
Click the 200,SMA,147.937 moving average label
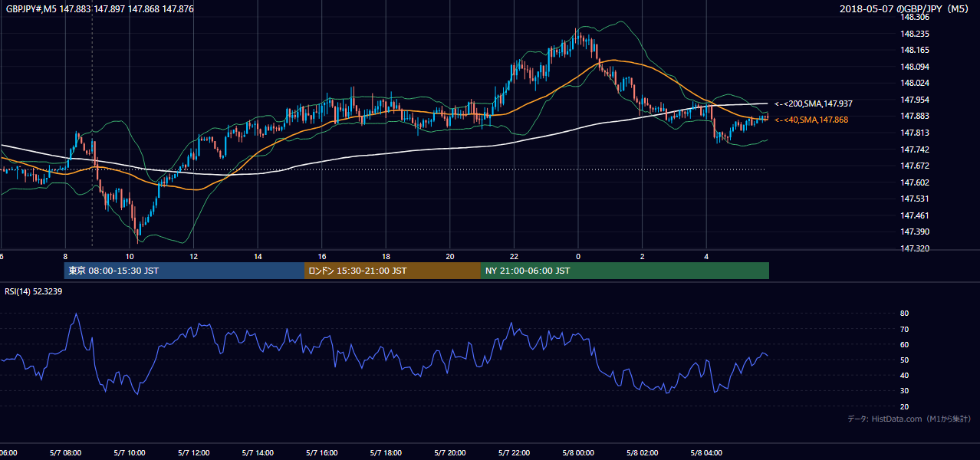pos(814,103)
